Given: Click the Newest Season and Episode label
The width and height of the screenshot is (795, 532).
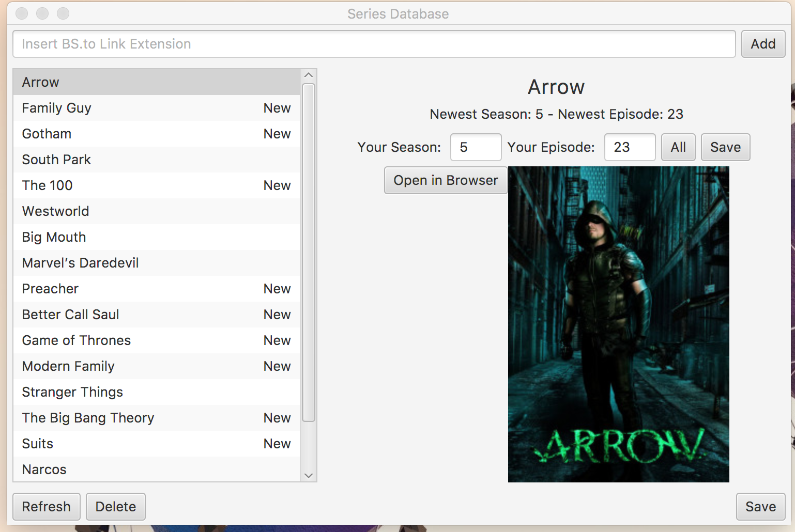Looking at the screenshot, I should tap(556, 114).
